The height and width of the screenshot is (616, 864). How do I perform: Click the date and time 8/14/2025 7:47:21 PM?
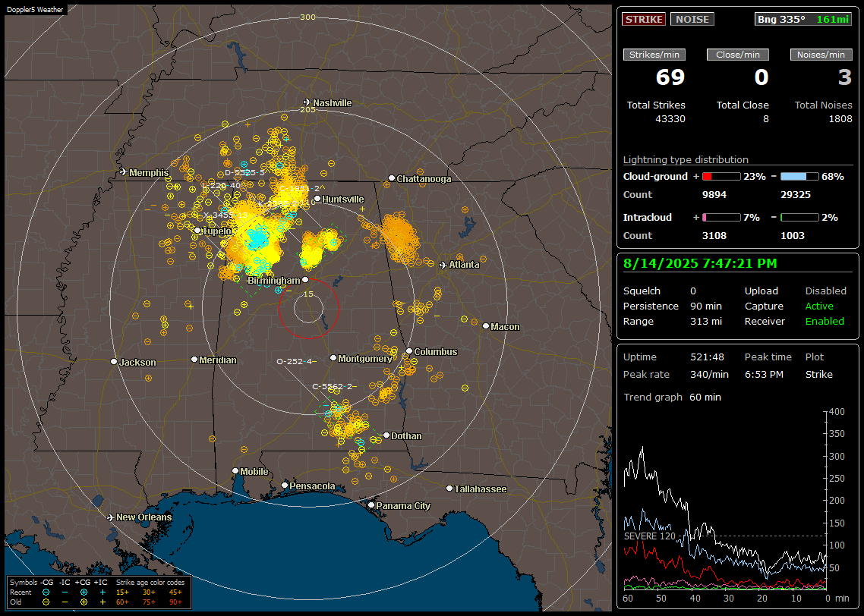pyautogui.click(x=700, y=263)
